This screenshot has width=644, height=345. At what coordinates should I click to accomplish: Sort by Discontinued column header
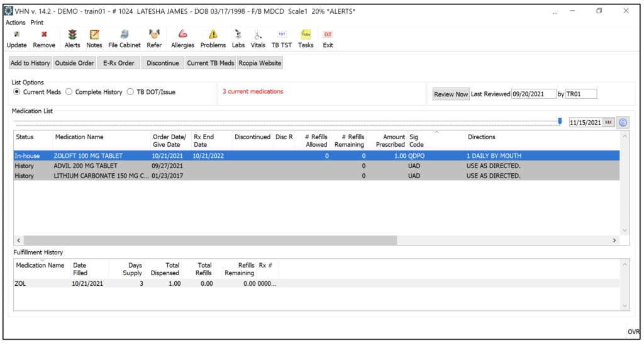click(253, 140)
